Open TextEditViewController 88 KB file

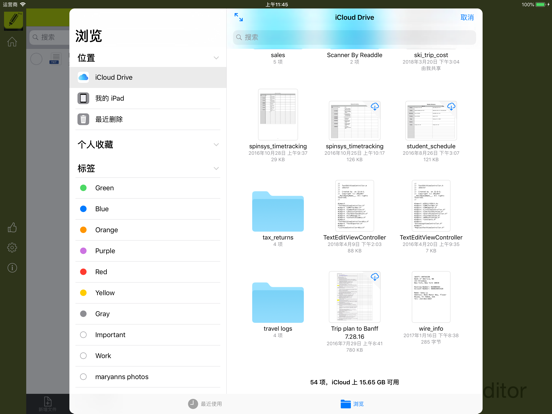[x=354, y=206]
